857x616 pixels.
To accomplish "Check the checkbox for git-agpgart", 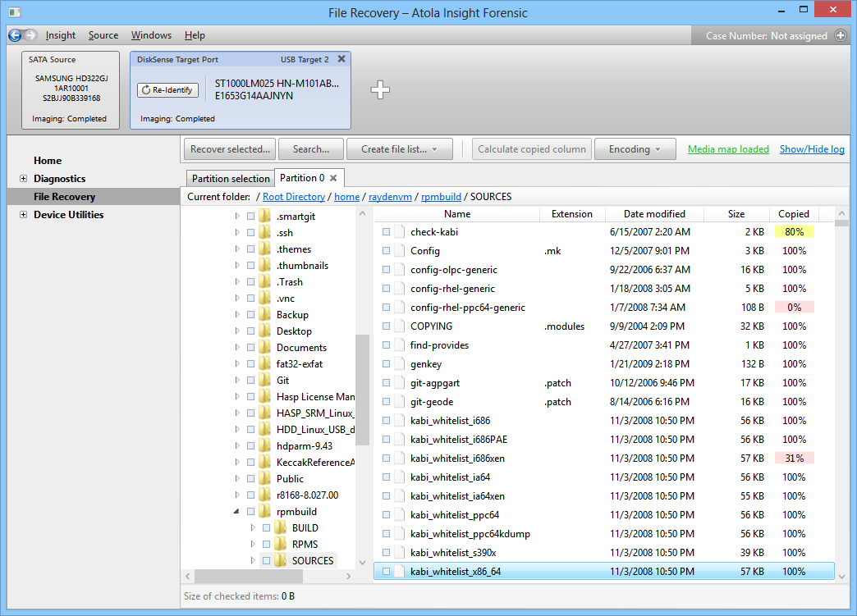I will click(386, 382).
